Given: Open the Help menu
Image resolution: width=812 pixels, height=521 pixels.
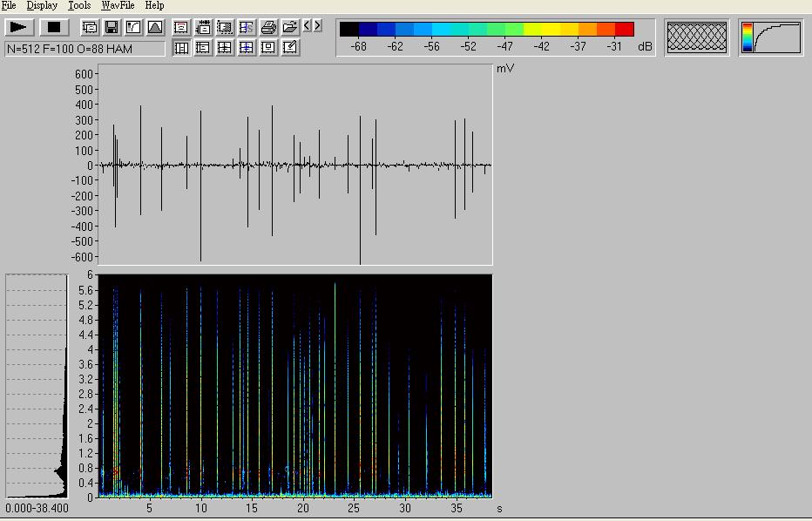Looking at the screenshot, I should point(154,5).
